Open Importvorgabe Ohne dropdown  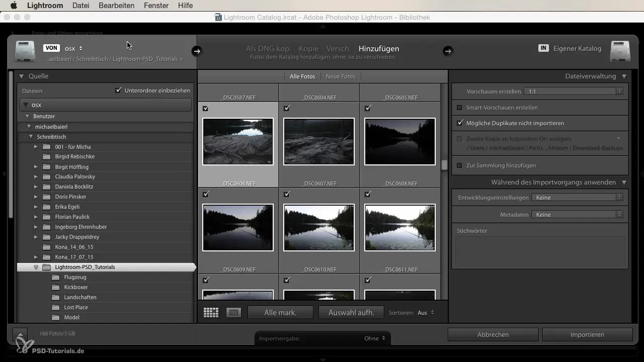[375, 338]
